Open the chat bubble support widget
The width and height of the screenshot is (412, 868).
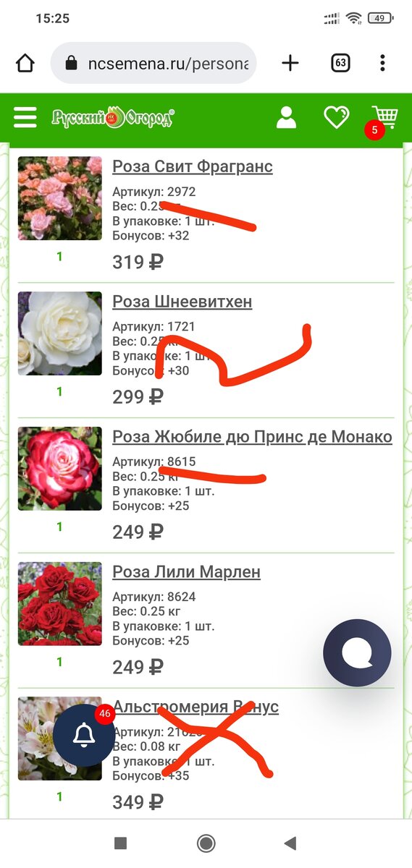click(357, 652)
